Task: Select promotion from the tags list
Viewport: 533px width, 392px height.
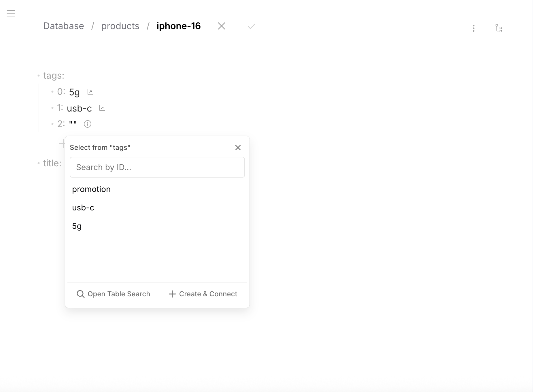Action: pos(91,189)
